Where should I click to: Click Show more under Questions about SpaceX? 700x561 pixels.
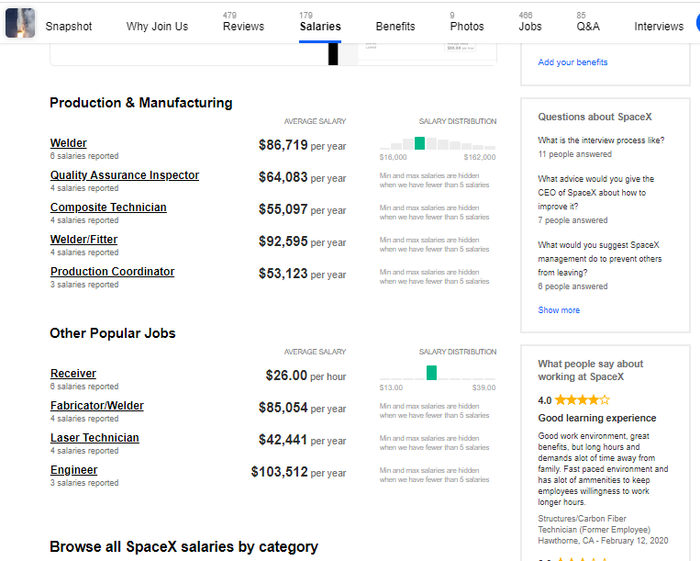[x=558, y=310]
